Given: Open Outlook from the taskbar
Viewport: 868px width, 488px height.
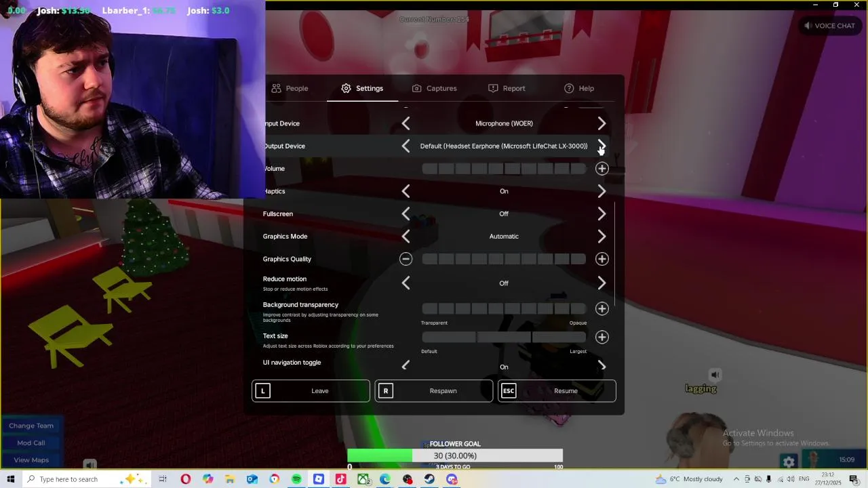Looking at the screenshot, I should (252, 479).
